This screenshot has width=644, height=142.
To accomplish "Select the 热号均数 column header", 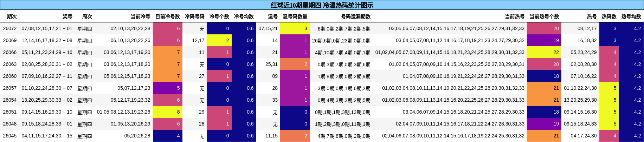I will coord(631,16).
